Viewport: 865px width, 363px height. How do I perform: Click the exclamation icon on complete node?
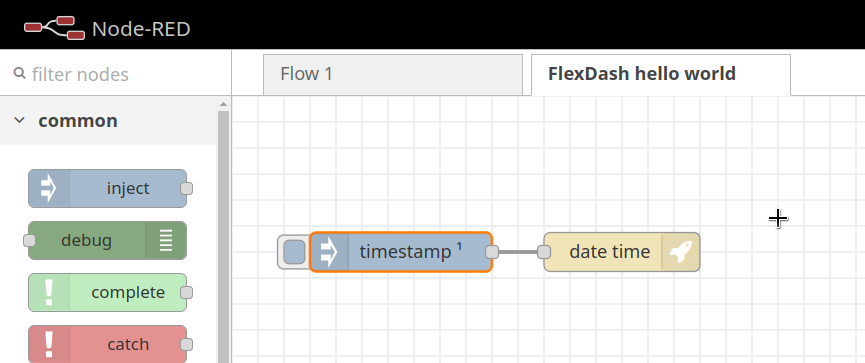(49, 292)
